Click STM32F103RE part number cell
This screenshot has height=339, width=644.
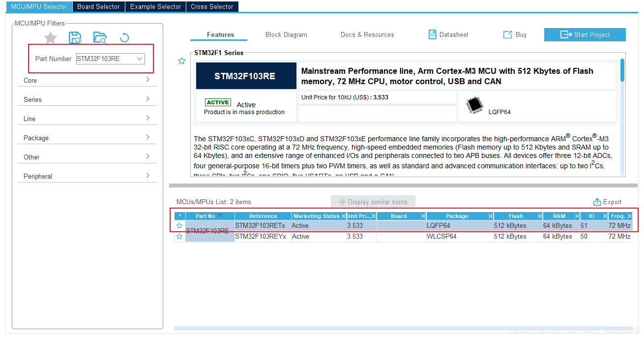[x=210, y=231]
